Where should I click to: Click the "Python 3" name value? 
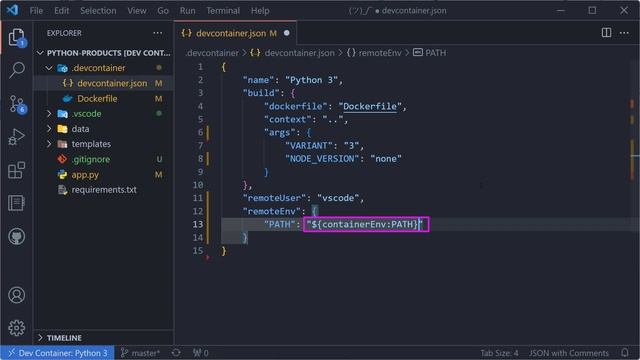(311, 80)
